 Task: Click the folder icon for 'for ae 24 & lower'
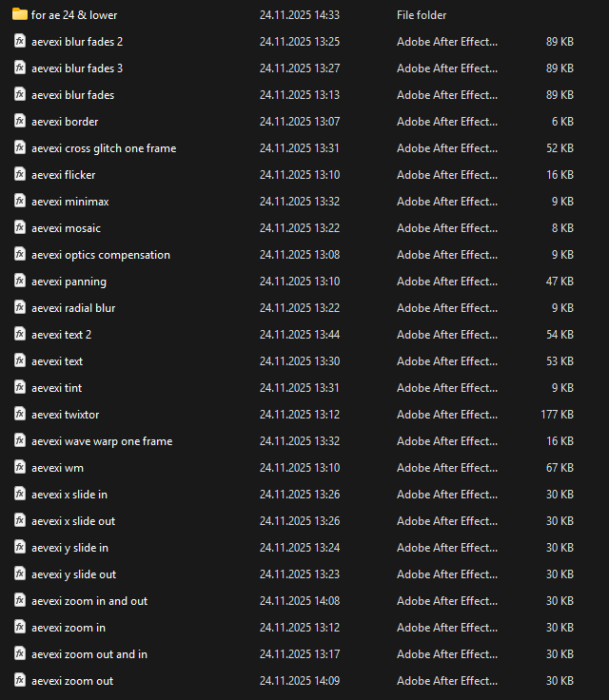[20, 15]
